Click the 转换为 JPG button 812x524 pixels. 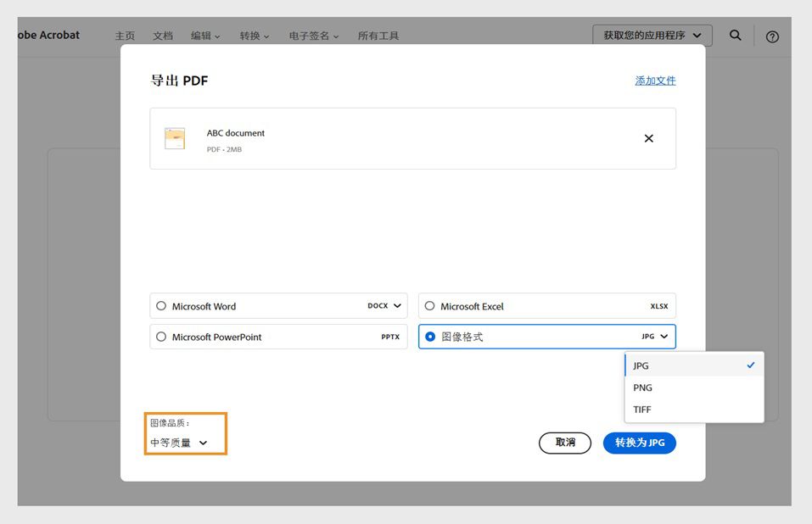[x=639, y=443]
